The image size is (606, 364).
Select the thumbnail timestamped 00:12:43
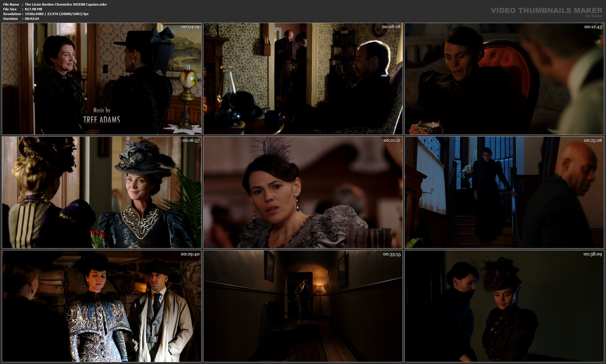coord(504,79)
